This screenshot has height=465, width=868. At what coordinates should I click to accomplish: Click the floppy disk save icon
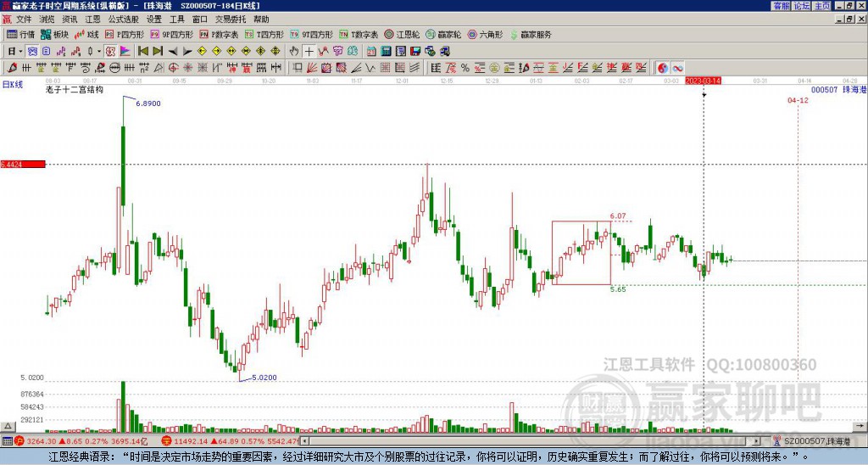click(x=415, y=52)
